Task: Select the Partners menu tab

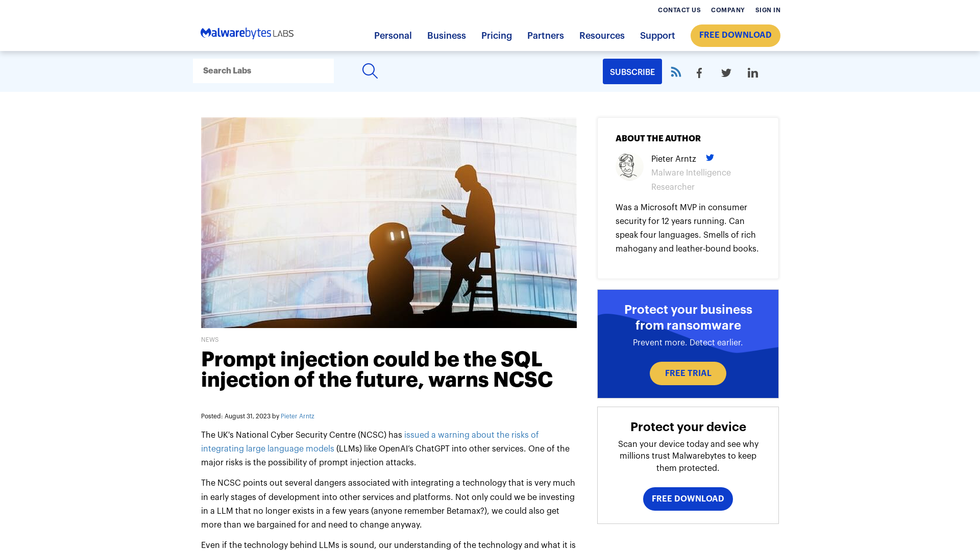Action: pos(545,36)
